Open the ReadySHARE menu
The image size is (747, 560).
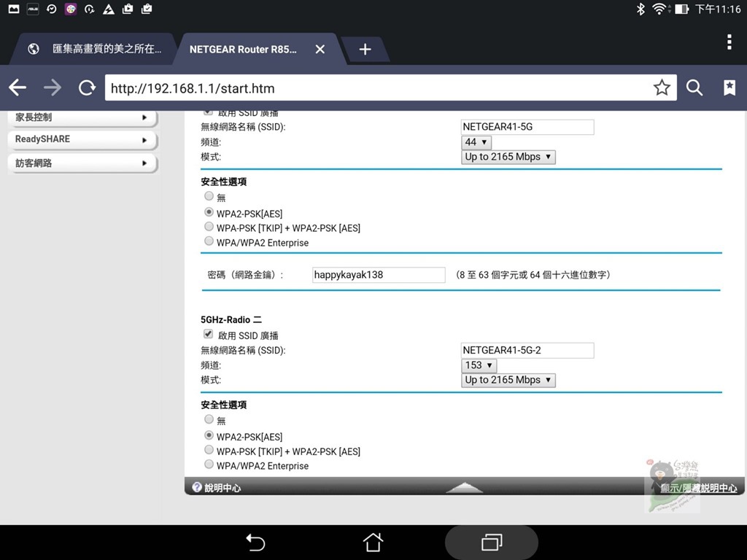[x=82, y=139]
